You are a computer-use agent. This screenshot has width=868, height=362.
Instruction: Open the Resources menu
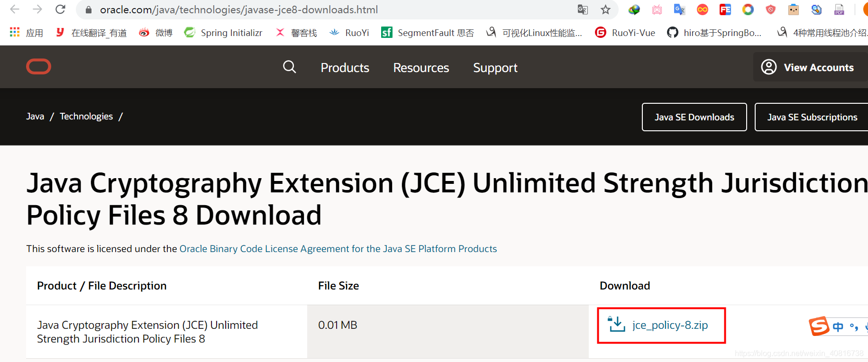pyautogui.click(x=421, y=68)
